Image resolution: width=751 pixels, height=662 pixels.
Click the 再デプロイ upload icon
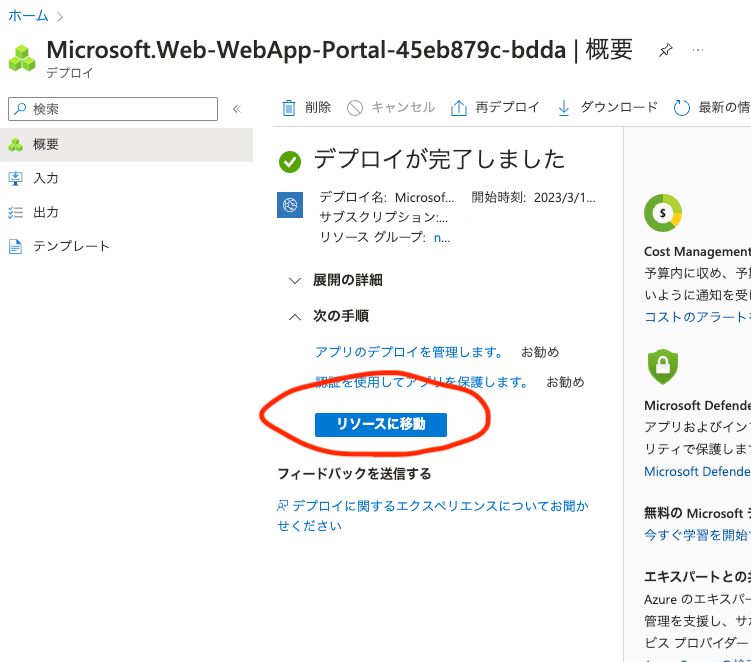click(458, 108)
